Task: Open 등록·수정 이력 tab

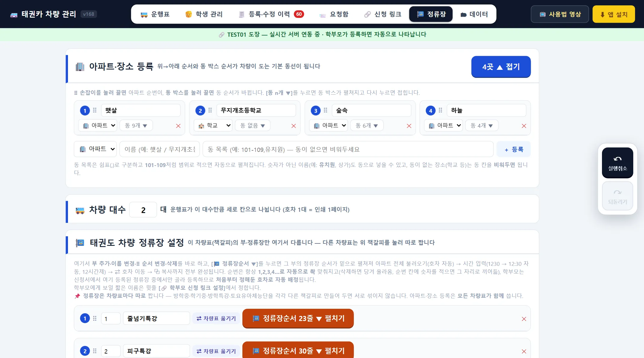Action: (271, 14)
